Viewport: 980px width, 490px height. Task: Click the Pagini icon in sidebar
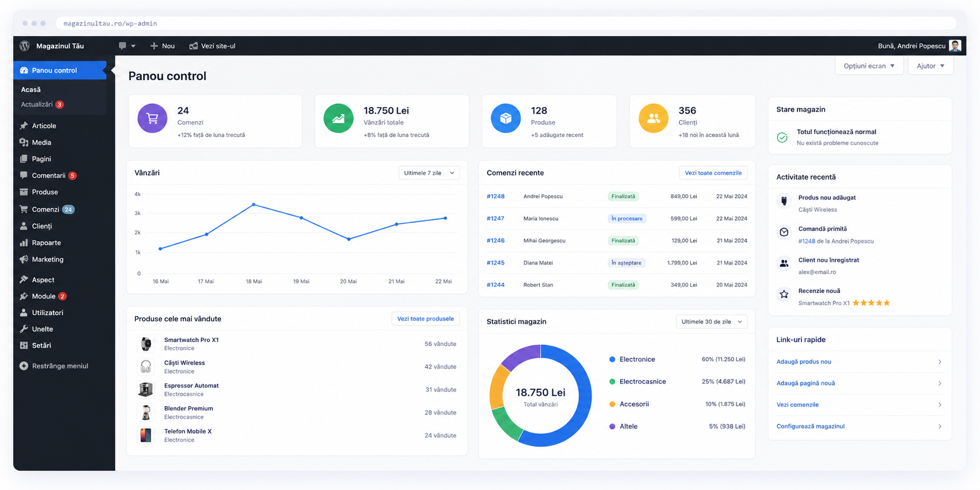click(24, 159)
